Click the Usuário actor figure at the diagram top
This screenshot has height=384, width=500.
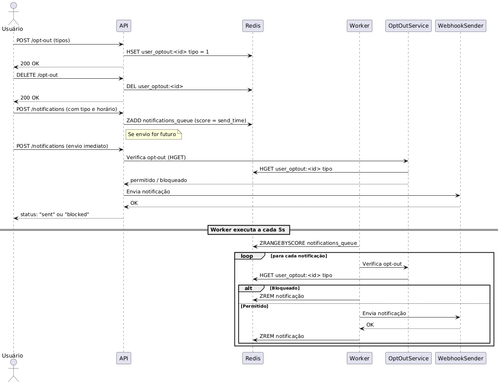(13, 13)
